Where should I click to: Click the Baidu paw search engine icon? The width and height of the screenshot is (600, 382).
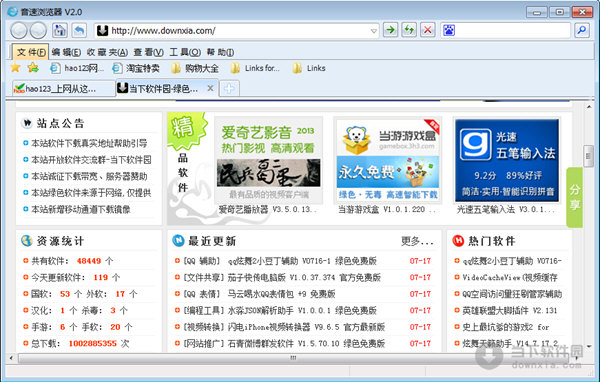click(x=449, y=30)
